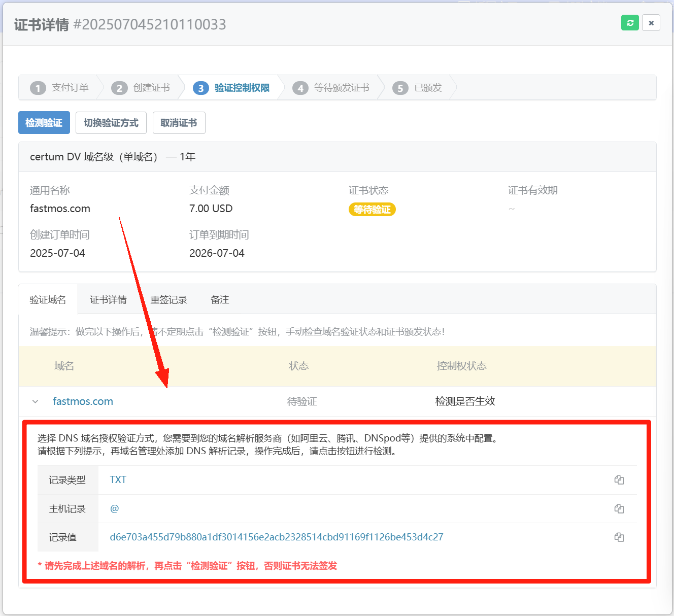The image size is (674, 616).
Task: Open the 重签记录 tab
Action: [x=168, y=300]
